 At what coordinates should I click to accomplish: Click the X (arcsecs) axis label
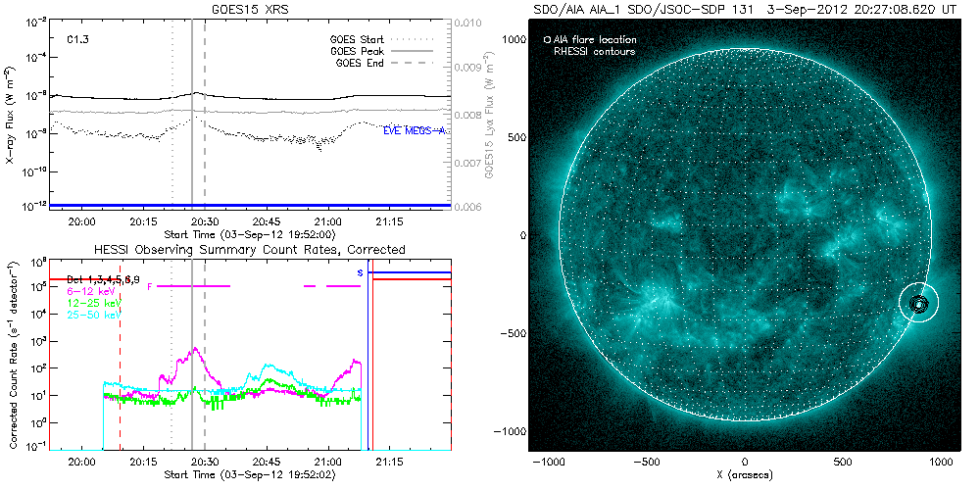(746, 474)
